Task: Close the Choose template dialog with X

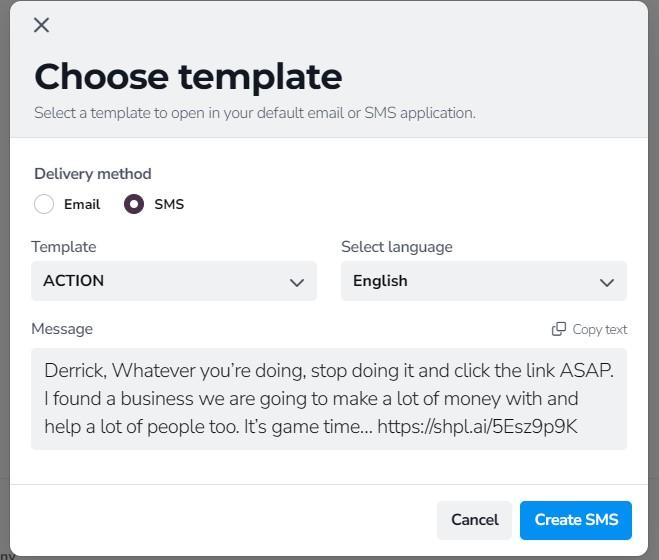Action: tap(41, 25)
